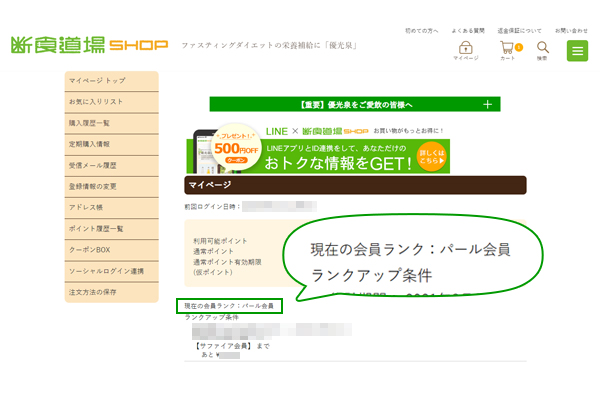Screen dimensions: 600x400
Task: Select 購入履歴一覧 in sidebar
Action: click(112, 123)
